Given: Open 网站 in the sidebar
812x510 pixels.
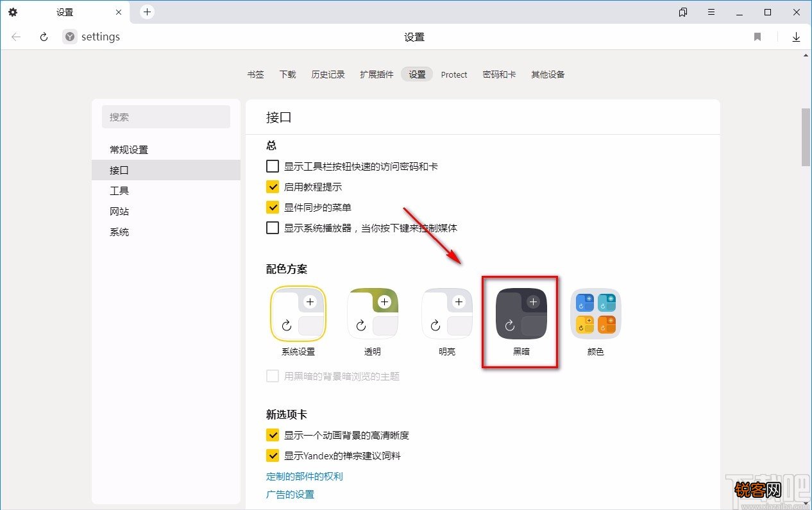Looking at the screenshot, I should pos(166,211).
